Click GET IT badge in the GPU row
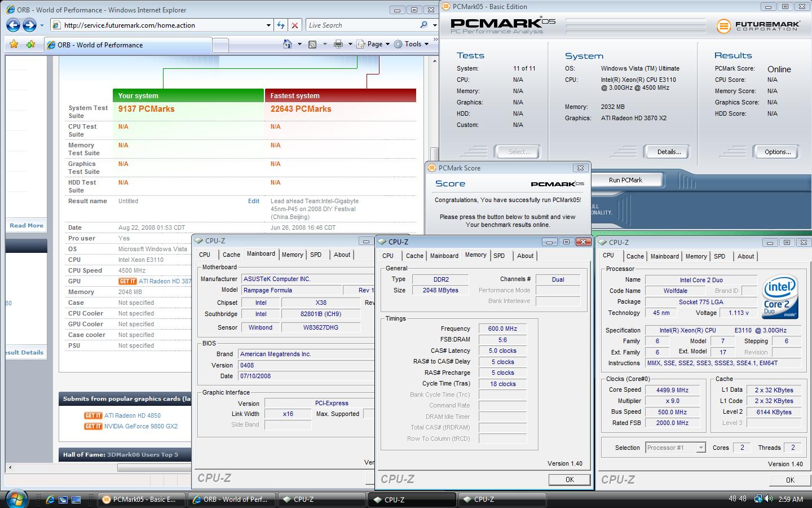The width and height of the screenshot is (812, 508). point(127,281)
